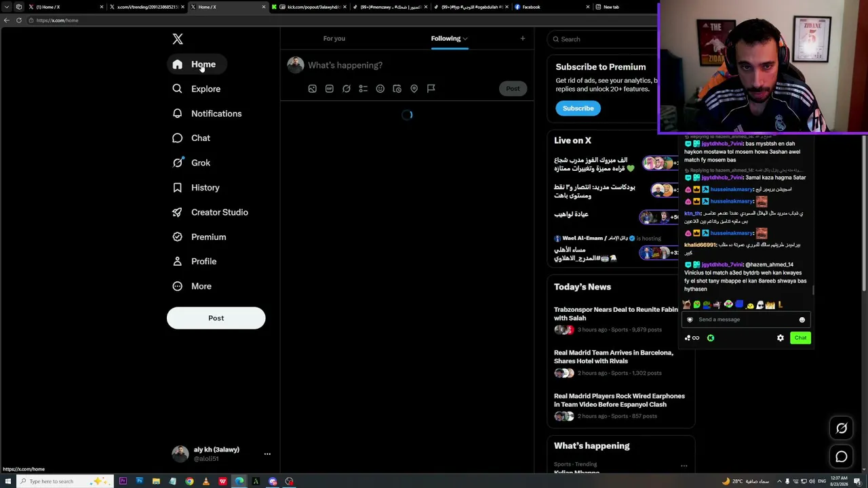Viewport: 868px width, 488px height.
Task: Launch Grok from the sidebar
Action: click(192, 163)
